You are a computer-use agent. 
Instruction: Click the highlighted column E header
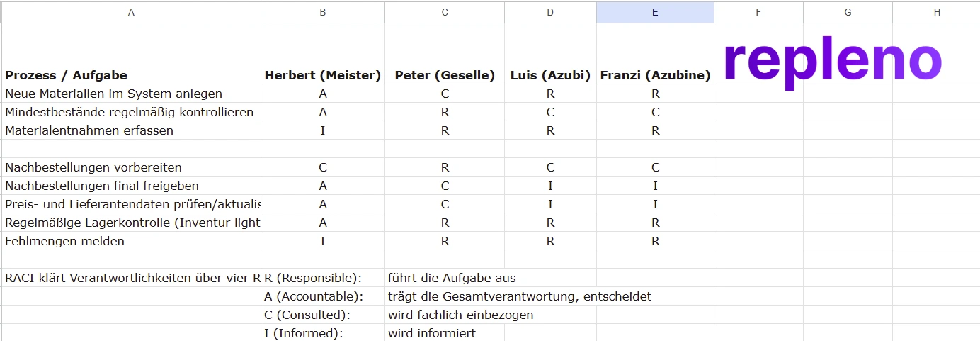(655, 12)
